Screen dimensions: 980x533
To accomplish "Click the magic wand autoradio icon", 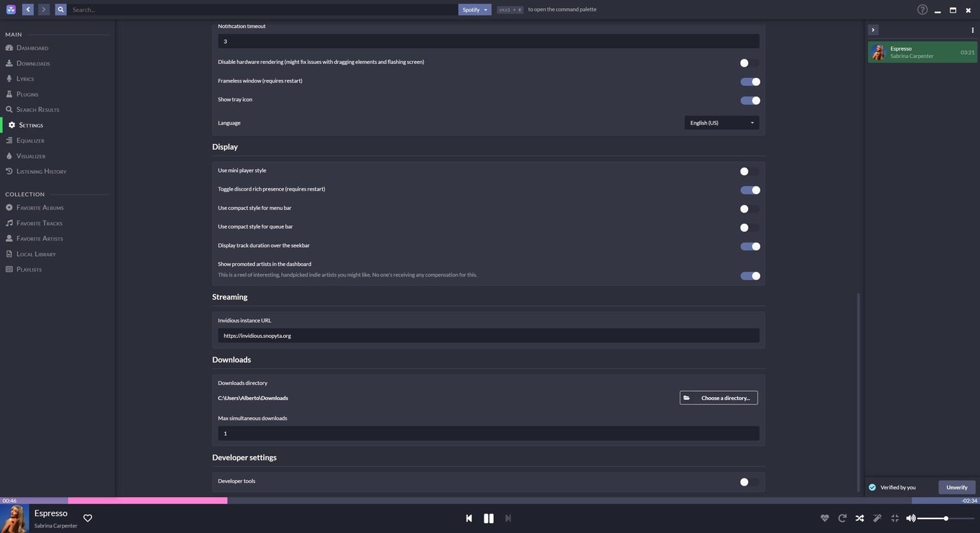I will coord(877,518).
